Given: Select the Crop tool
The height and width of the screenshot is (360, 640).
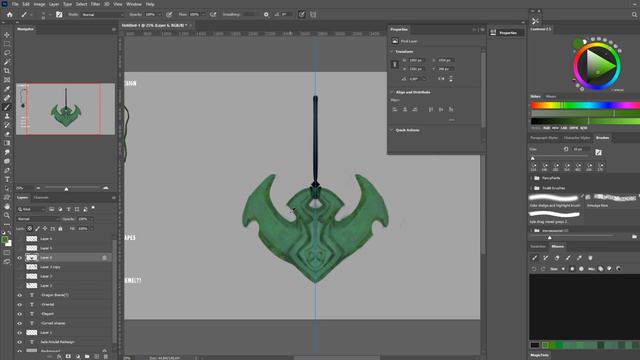Looking at the screenshot, I should coord(7,71).
